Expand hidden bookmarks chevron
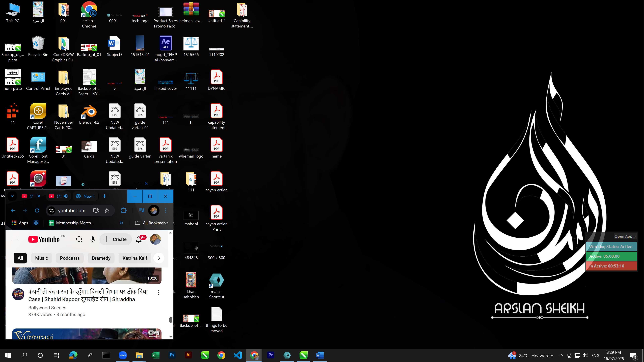 click(121, 223)
